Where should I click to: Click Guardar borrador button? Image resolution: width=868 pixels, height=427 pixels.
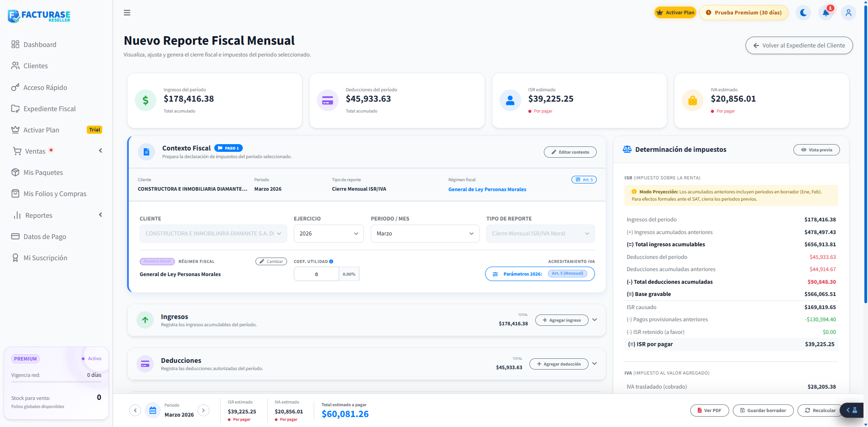(x=763, y=410)
